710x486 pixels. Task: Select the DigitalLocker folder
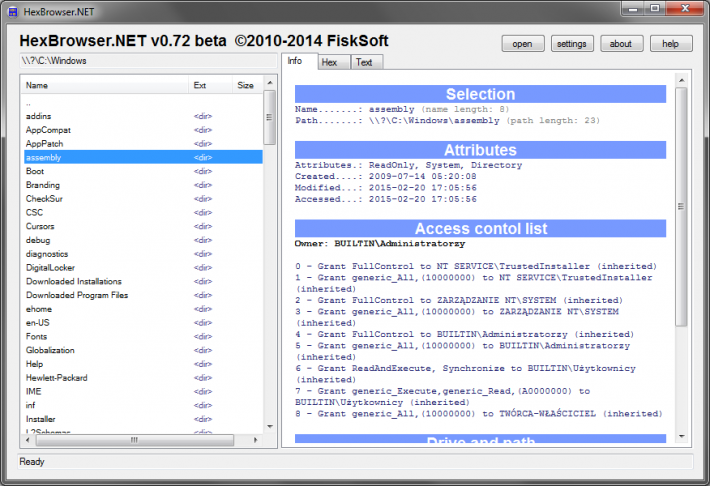pos(143,268)
